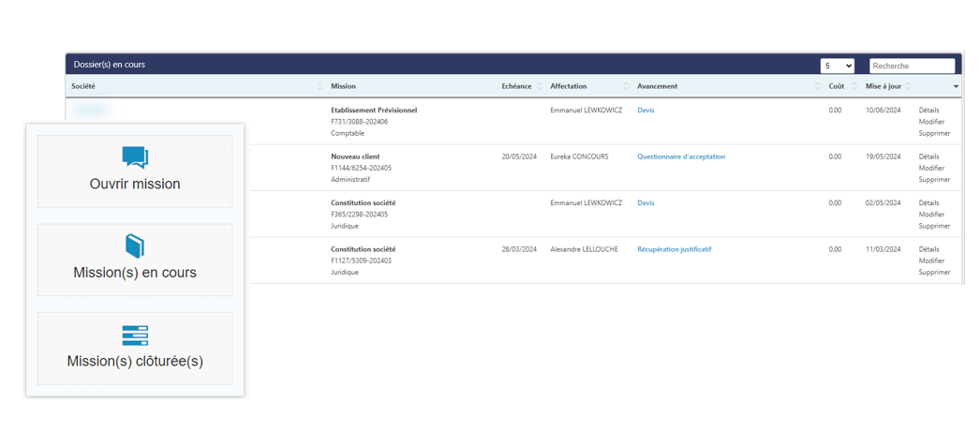The width and height of the screenshot is (980, 431).
Task: Click the Mission(s) en cours book icon
Action: point(135,246)
